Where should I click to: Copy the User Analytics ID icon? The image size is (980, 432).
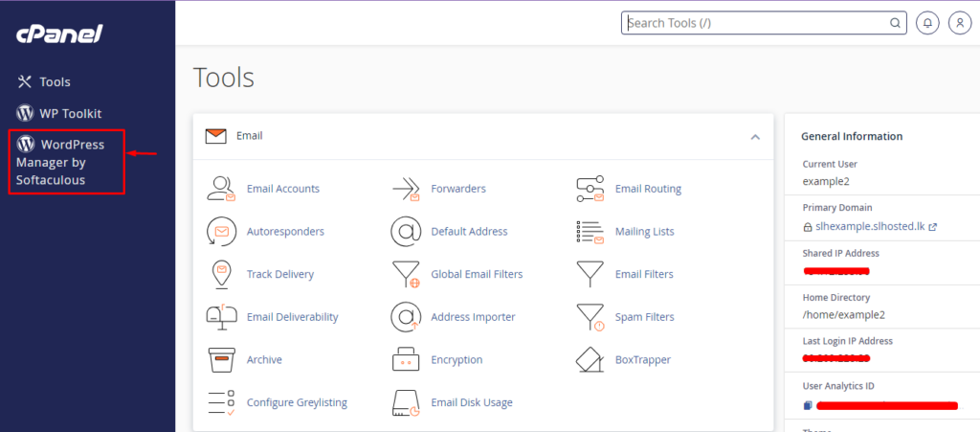pos(808,405)
